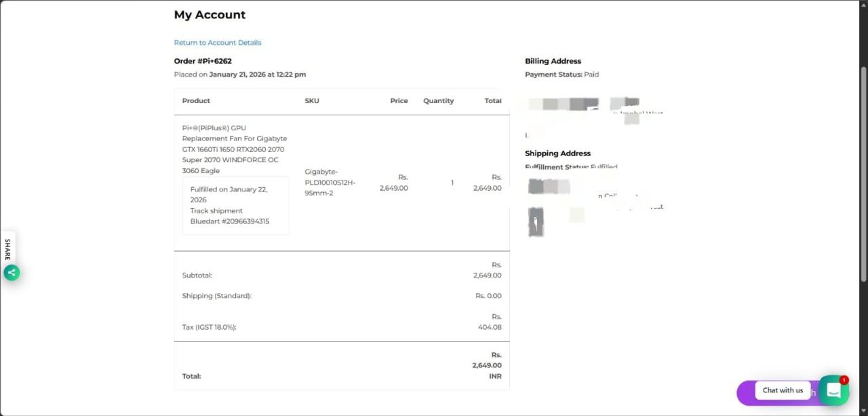Return to Account Details
The image size is (868, 416).
point(217,43)
